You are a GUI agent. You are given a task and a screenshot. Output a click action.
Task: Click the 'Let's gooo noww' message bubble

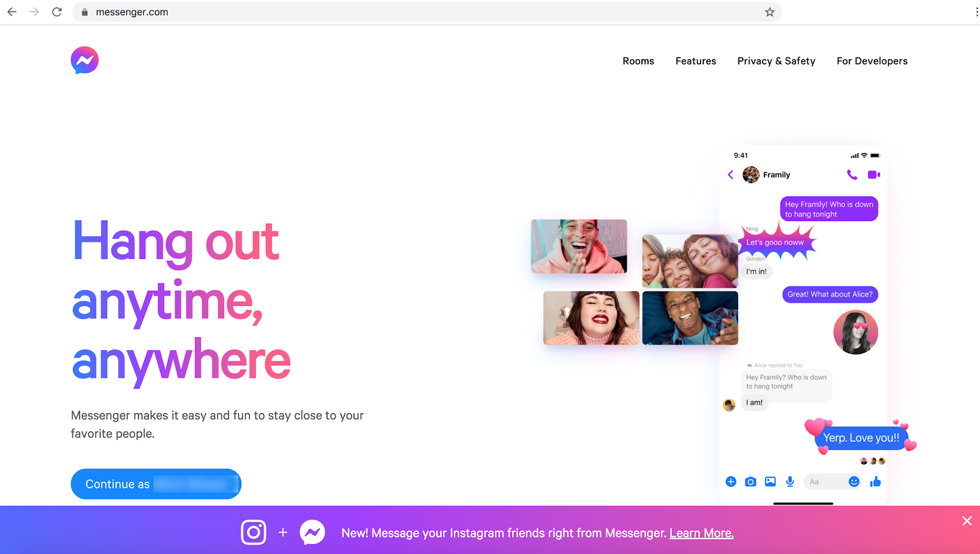pyautogui.click(x=775, y=242)
